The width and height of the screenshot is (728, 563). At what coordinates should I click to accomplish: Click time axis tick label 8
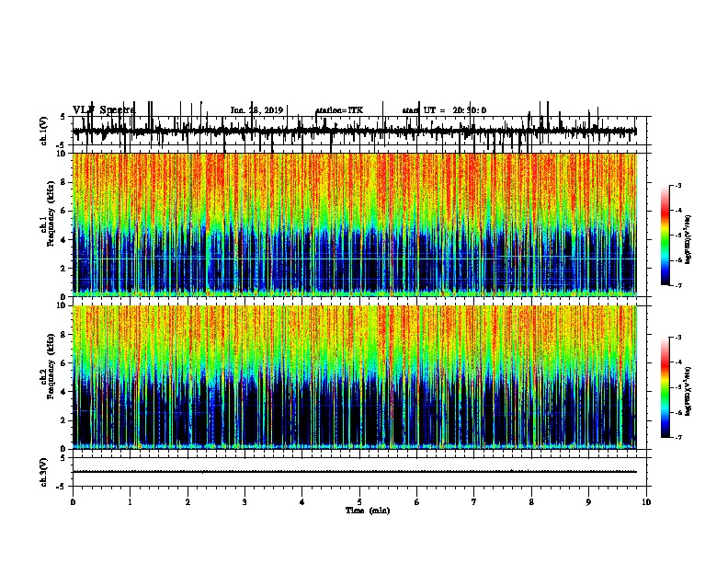(531, 502)
